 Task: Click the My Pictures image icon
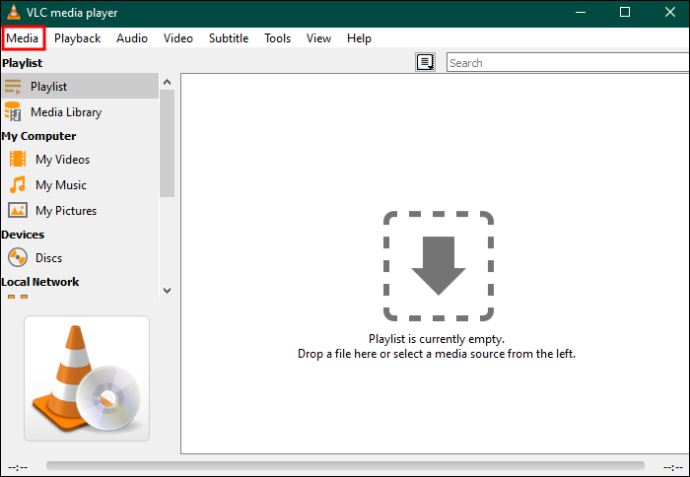(x=18, y=210)
